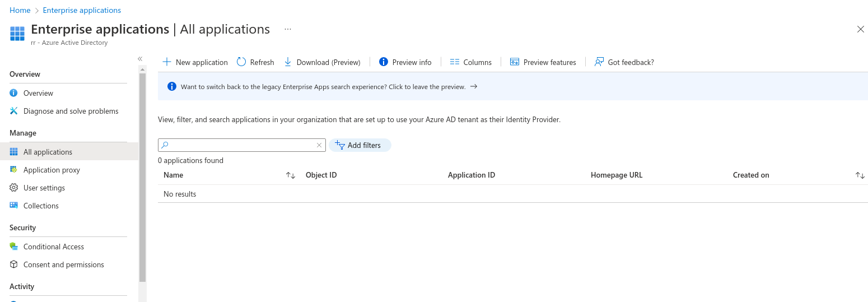Click the All applications grid icon
The width and height of the screenshot is (868, 302).
coord(14,152)
